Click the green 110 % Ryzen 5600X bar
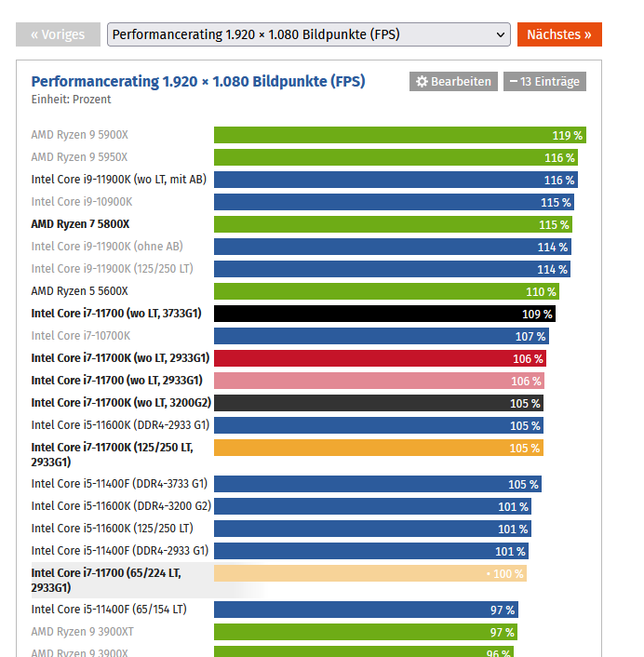This screenshot has width=644, height=657. click(x=387, y=291)
